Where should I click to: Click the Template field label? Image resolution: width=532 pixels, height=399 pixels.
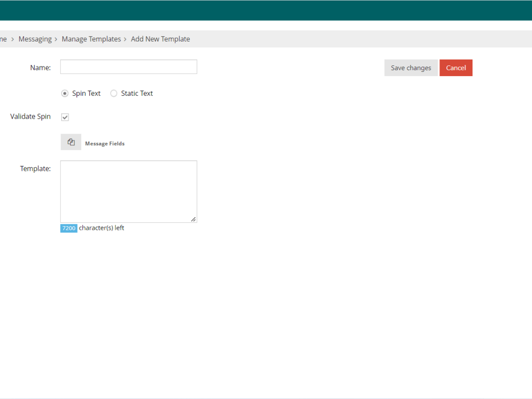click(x=35, y=168)
